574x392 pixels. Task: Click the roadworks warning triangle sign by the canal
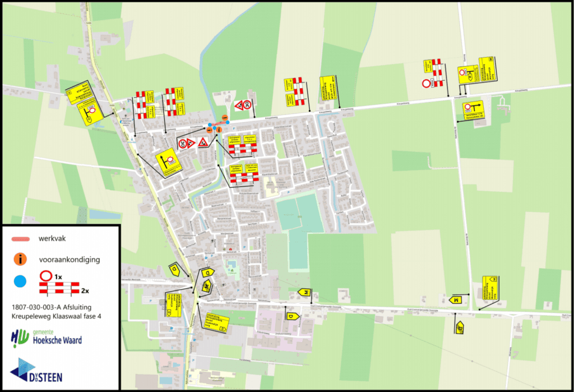[202, 142]
